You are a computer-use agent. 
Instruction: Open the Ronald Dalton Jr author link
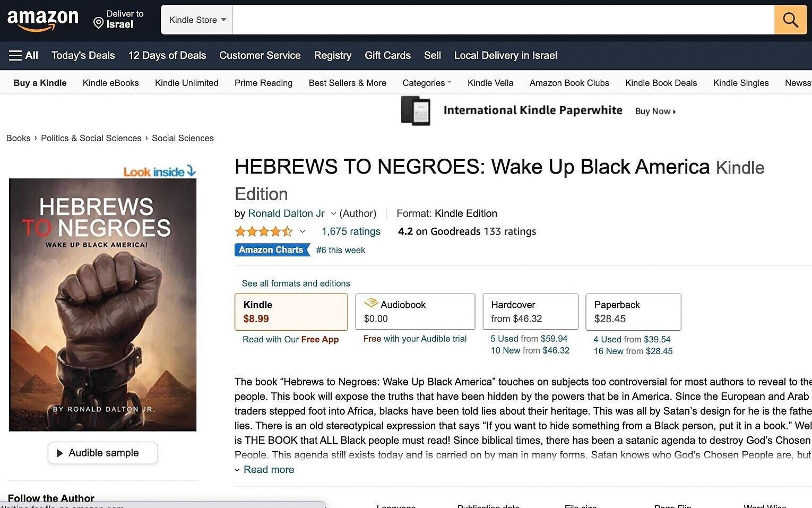[x=286, y=213]
